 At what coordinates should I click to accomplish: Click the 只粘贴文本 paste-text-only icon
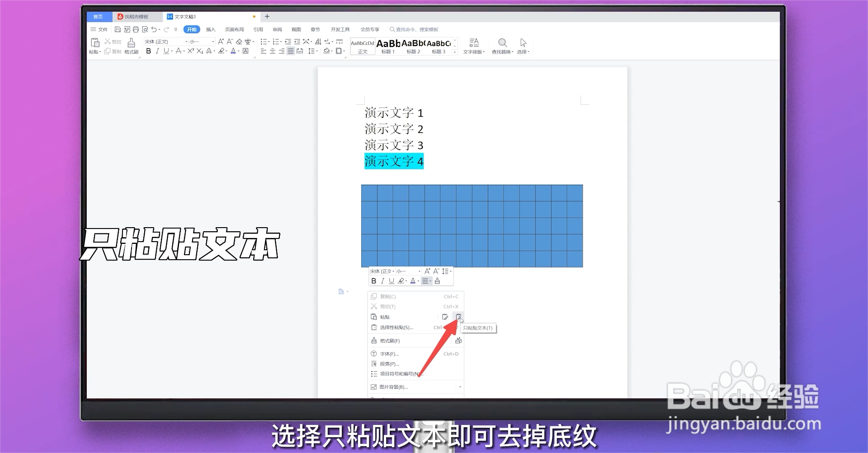point(459,317)
